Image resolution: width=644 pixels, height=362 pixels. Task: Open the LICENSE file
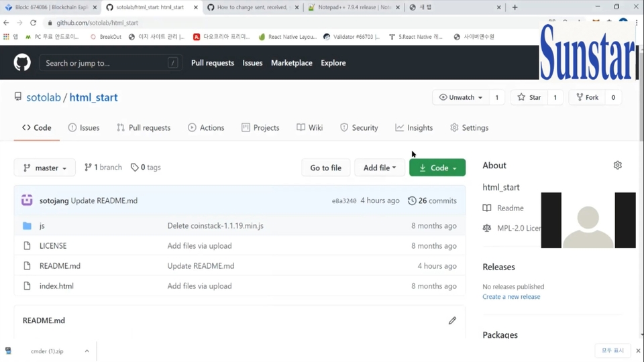click(x=53, y=246)
